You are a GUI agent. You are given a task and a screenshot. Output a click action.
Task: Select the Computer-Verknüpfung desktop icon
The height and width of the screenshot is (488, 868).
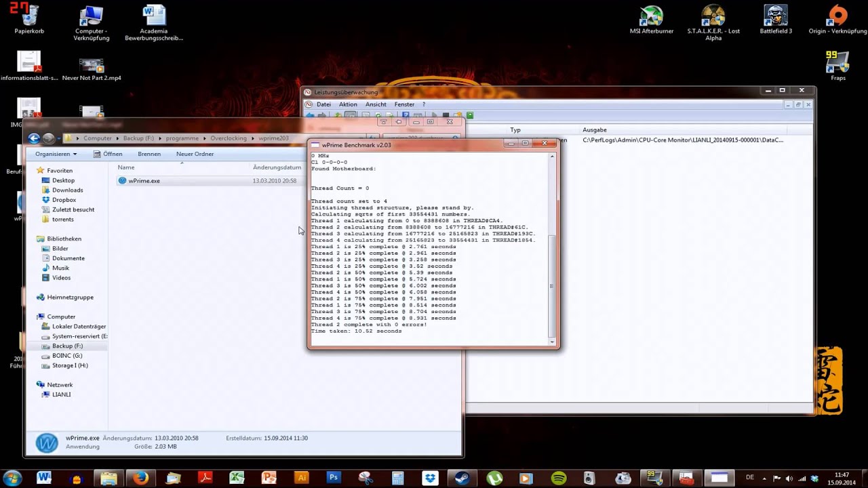[x=92, y=22]
